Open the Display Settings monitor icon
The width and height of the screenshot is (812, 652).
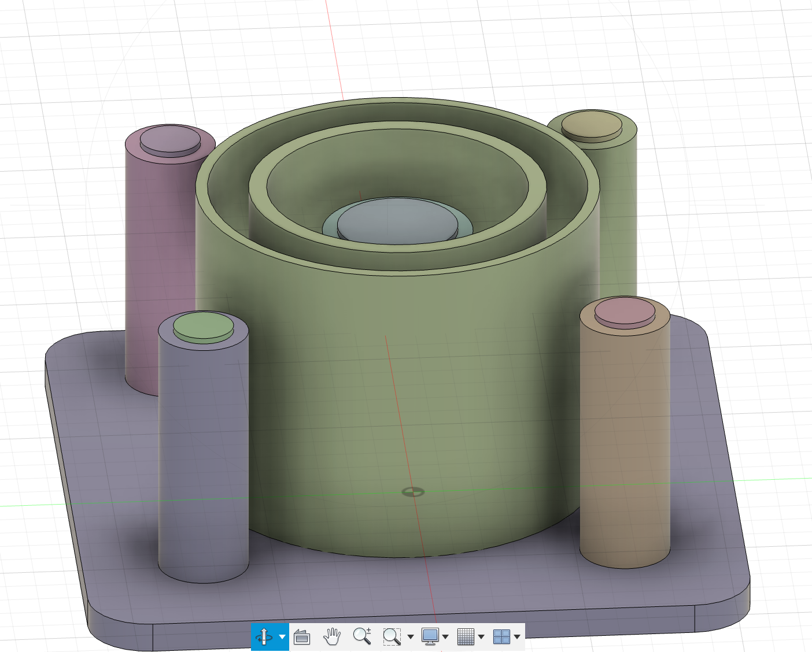click(430, 636)
